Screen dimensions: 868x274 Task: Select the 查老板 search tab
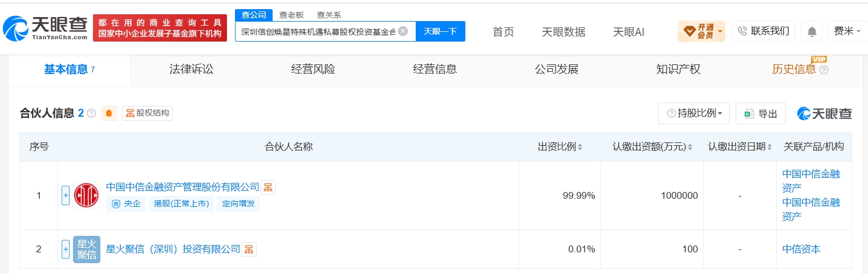coord(291,15)
